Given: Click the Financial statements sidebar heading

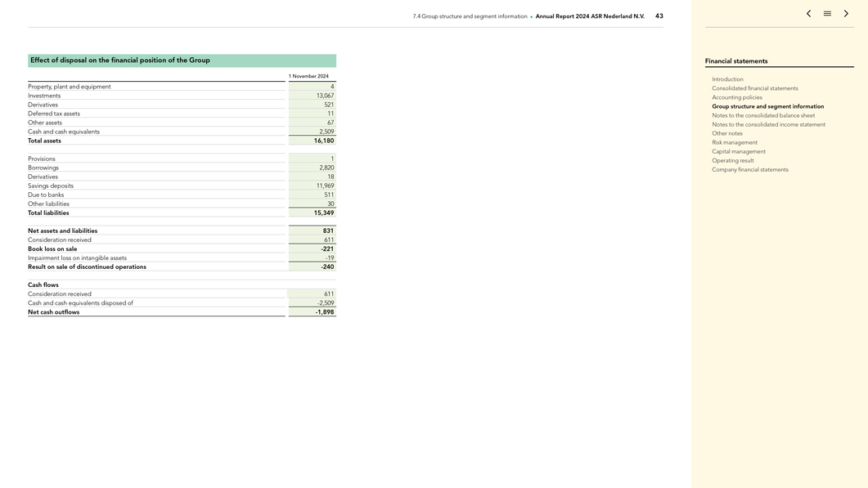Looking at the screenshot, I should pos(735,61).
